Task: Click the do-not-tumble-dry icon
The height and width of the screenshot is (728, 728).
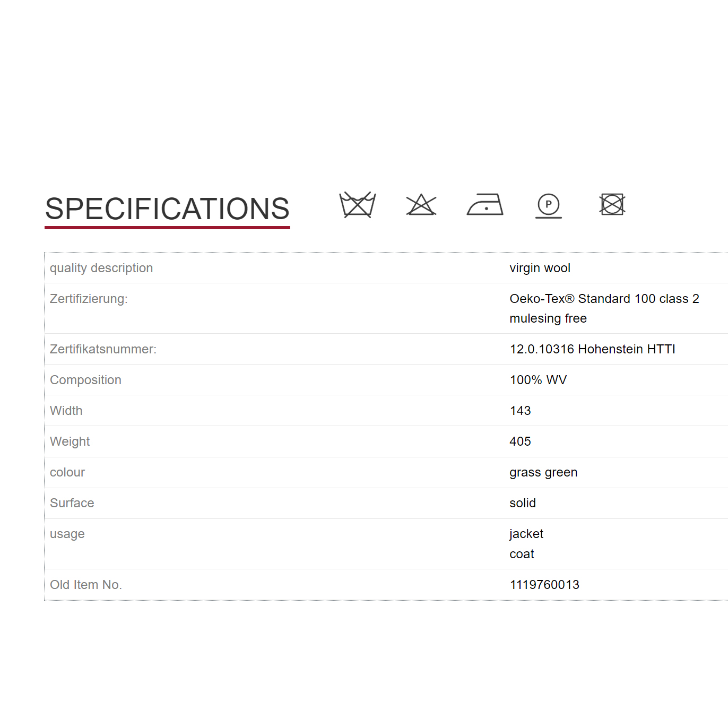Action: (x=612, y=205)
